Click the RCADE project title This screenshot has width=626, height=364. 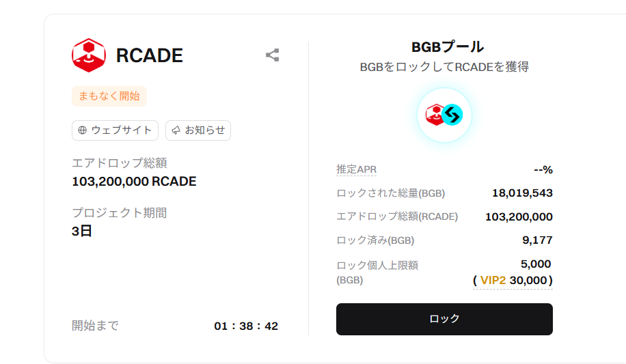[x=149, y=55]
